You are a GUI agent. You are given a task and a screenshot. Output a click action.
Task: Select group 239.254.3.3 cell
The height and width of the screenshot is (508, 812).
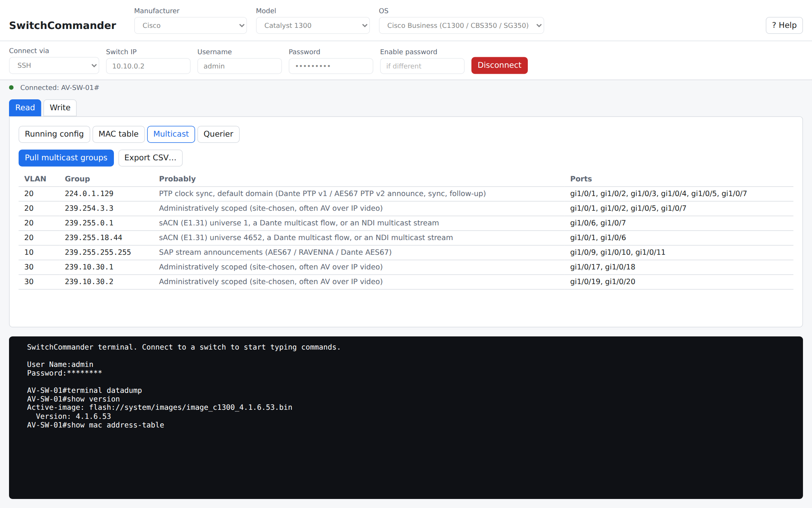pos(89,208)
